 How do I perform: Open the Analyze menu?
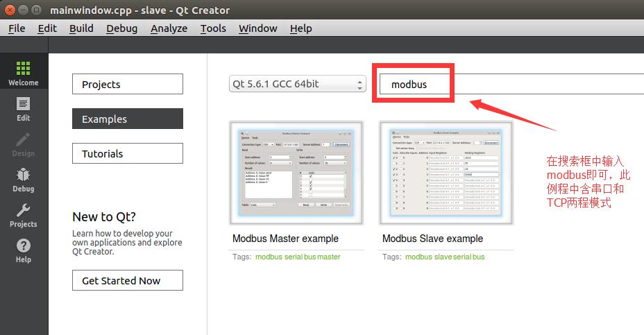[x=169, y=28]
